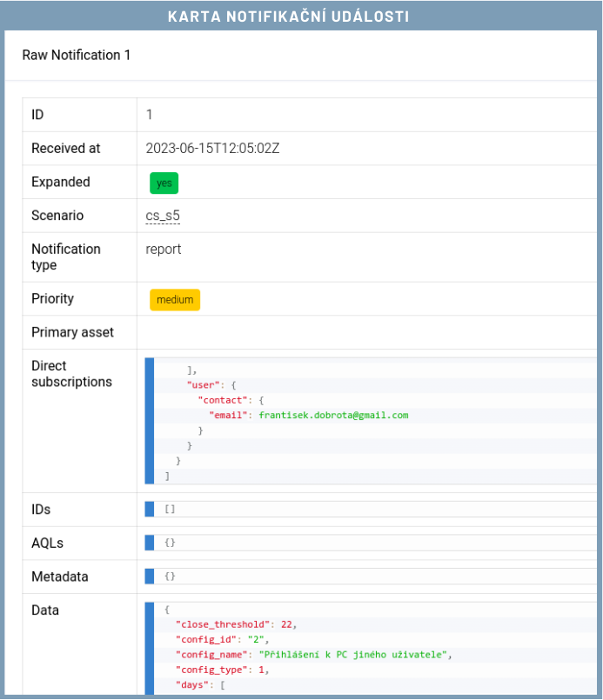Click the cs_s5 scenario link
This screenshot has height=700, width=603.
(163, 216)
